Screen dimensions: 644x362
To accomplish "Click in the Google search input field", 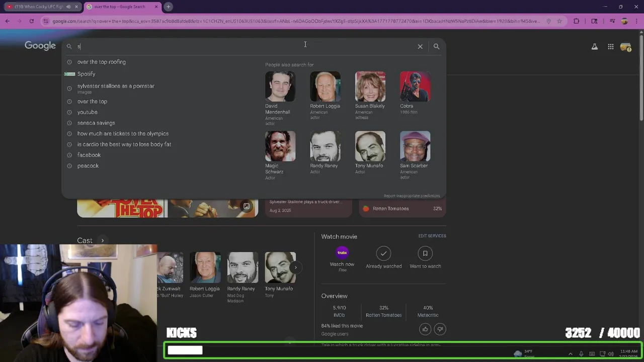I will coord(245,46).
